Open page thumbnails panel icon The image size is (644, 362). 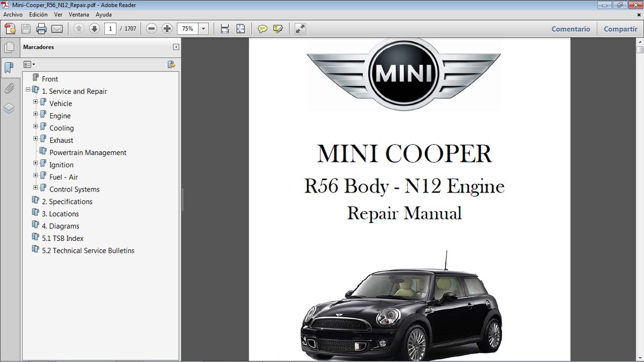pyautogui.click(x=9, y=47)
